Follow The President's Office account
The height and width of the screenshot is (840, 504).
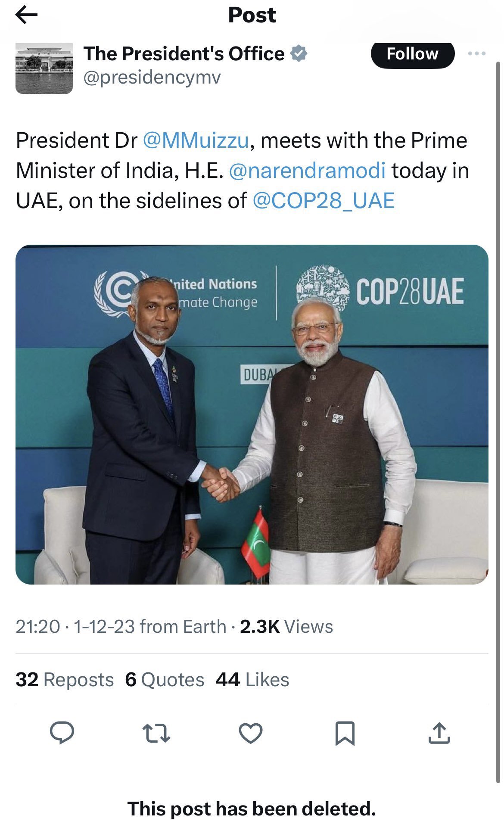pos(412,54)
